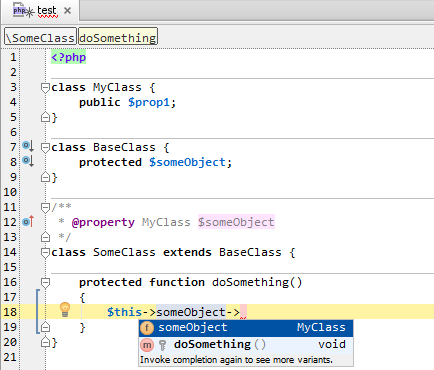Viewport: 434px width, 370px height.
Task: Click highlighted $someObject in doc comment
Action: click(x=236, y=222)
